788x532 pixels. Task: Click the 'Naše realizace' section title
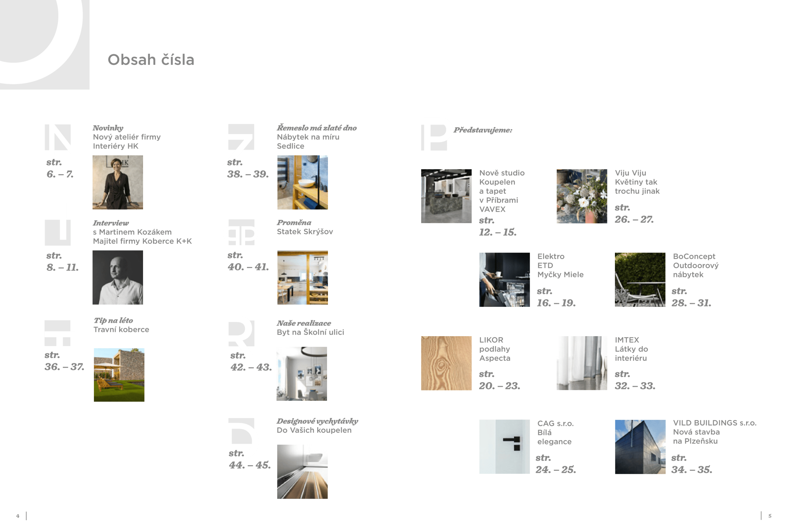(304, 323)
